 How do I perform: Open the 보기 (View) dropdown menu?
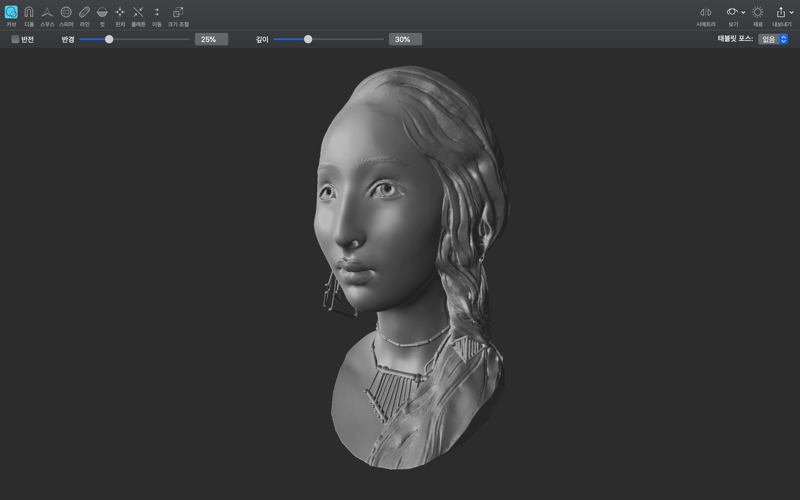[x=734, y=13]
